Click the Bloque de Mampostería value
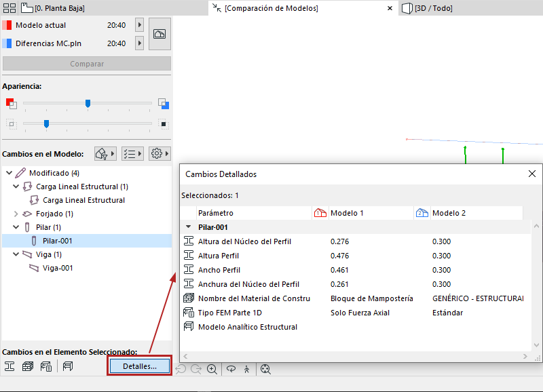The image size is (543, 392). pyautogui.click(x=371, y=298)
